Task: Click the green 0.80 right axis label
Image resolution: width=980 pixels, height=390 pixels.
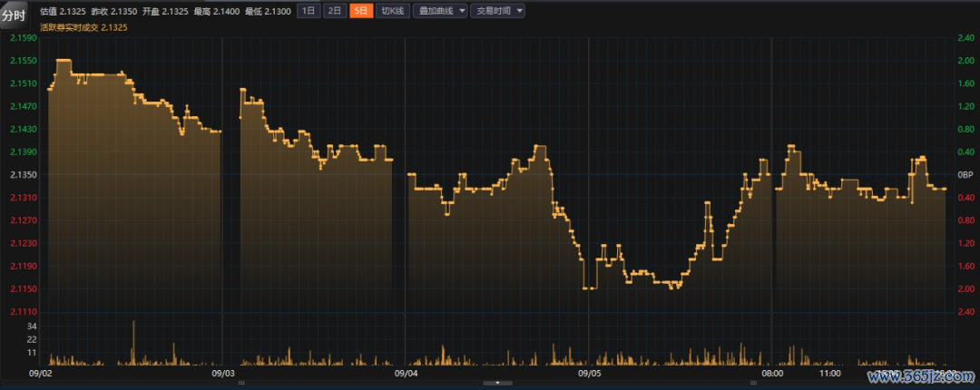Action: click(965, 130)
